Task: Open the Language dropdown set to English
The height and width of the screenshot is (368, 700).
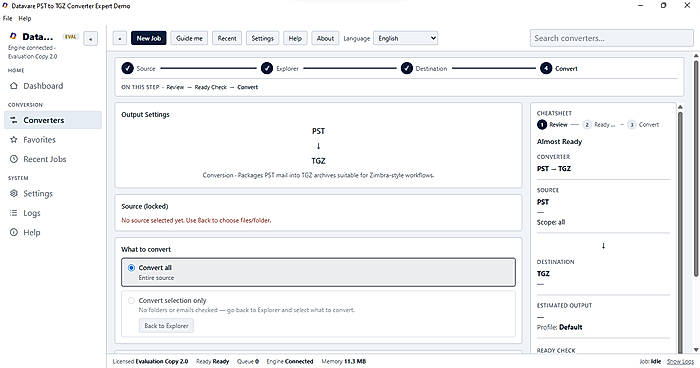Action: [405, 38]
